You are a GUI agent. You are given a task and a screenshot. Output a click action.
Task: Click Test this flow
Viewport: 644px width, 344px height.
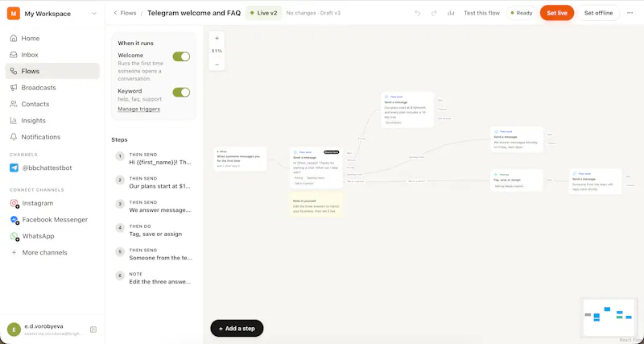481,13
